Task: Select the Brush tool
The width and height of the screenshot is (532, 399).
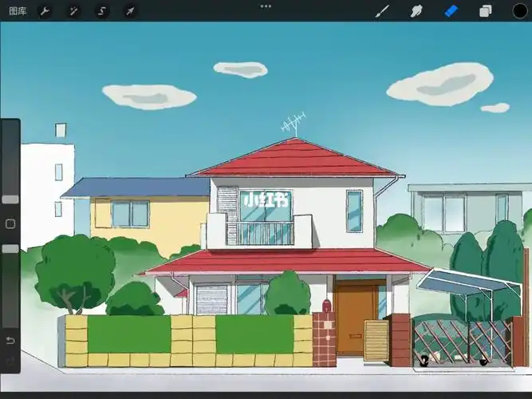Action: coord(382,11)
